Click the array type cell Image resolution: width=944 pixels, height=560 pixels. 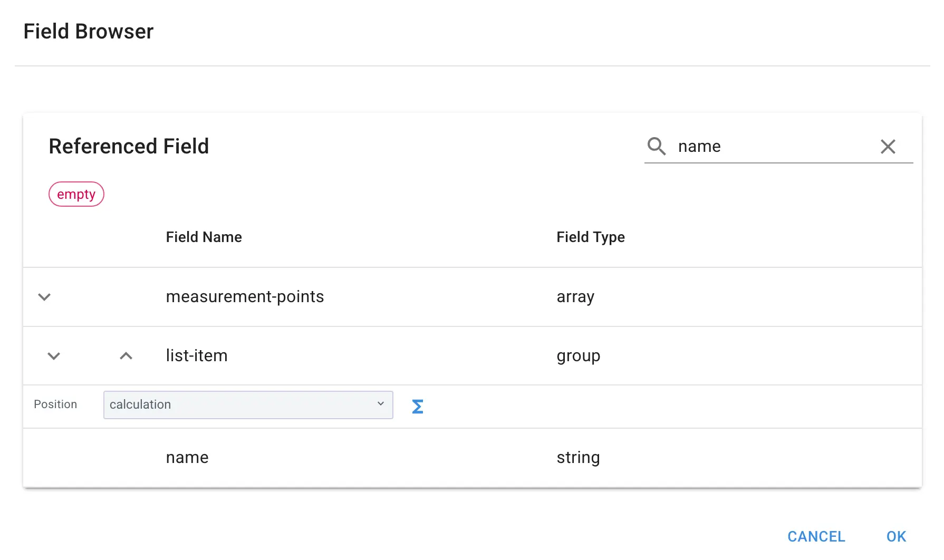pyautogui.click(x=575, y=297)
